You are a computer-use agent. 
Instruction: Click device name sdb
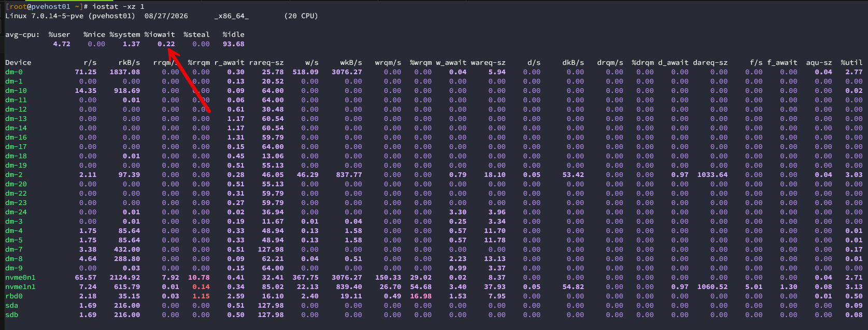[11, 315]
